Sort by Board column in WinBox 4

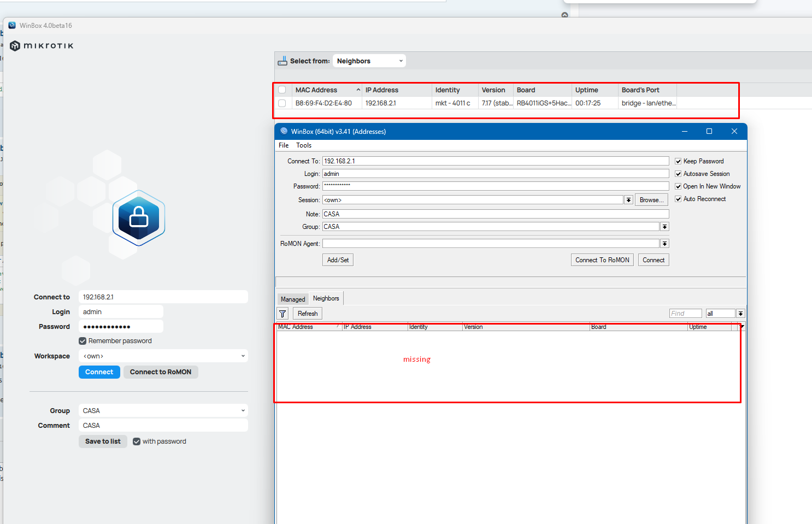tap(543, 90)
